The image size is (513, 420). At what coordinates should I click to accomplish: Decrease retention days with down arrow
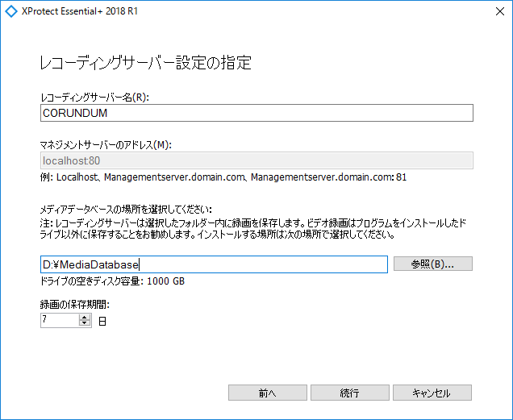pyautogui.click(x=85, y=323)
